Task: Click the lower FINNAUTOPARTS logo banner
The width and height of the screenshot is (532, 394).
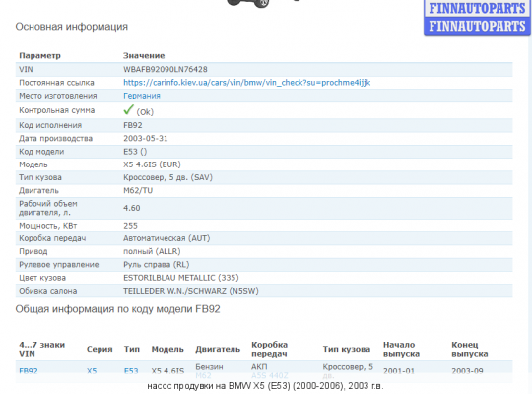Action: [x=477, y=27]
